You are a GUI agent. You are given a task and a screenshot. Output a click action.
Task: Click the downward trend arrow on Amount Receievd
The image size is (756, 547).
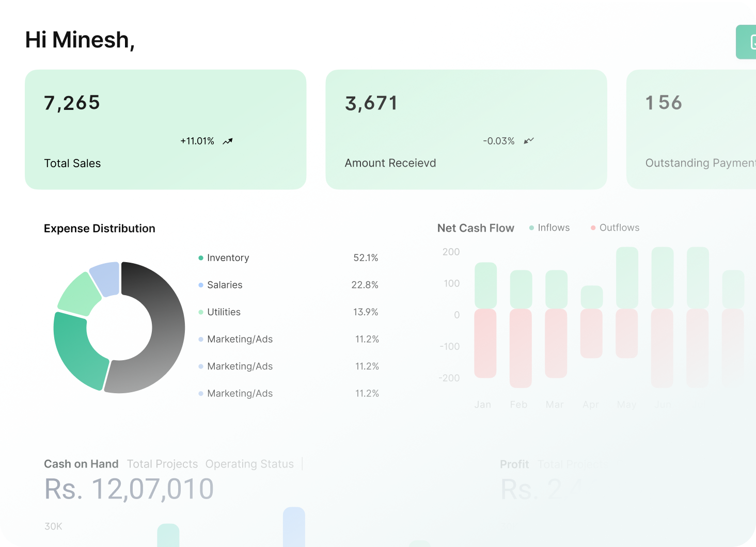click(528, 141)
